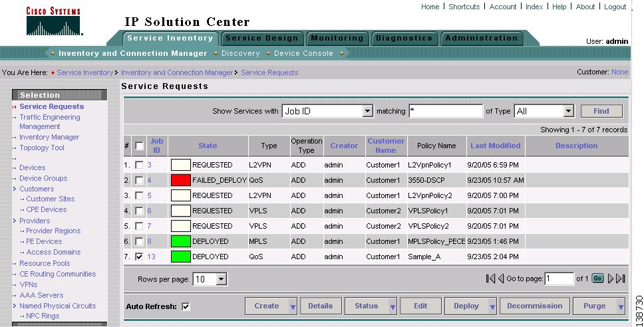Viewport: 644px width, 327px height.
Task: Open the Status button dropdown arrow
Action: [x=393, y=306]
